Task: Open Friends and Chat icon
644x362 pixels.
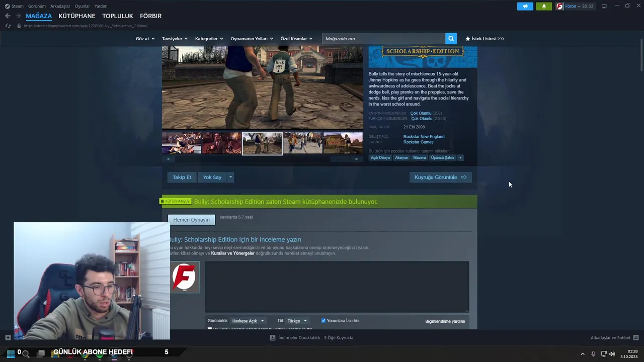Action: pyautogui.click(x=636, y=337)
